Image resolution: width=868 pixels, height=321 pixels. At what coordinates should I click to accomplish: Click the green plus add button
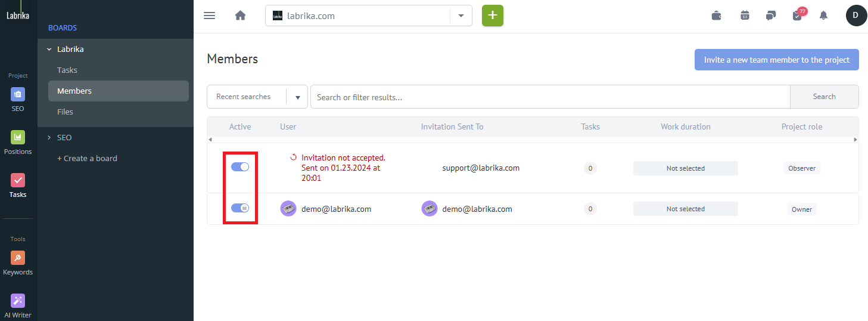click(x=492, y=16)
